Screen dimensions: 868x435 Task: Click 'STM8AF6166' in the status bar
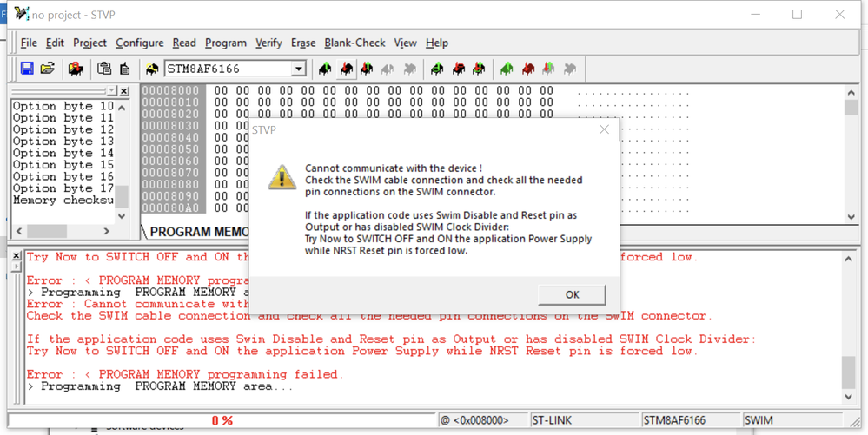[x=690, y=420]
